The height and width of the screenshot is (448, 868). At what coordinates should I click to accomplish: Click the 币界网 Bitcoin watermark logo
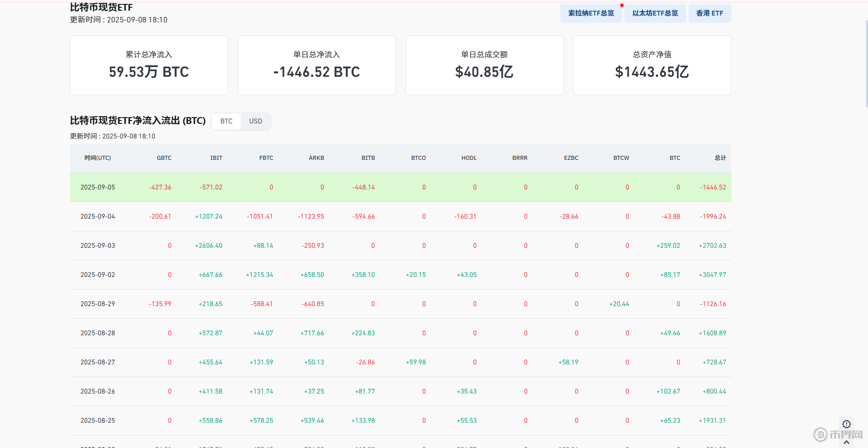coord(821,434)
